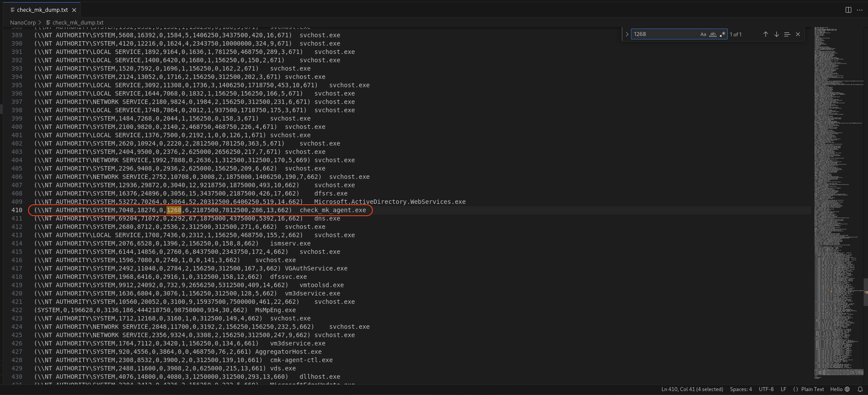
Task: Toggle Match Case in find widget
Action: point(703,34)
